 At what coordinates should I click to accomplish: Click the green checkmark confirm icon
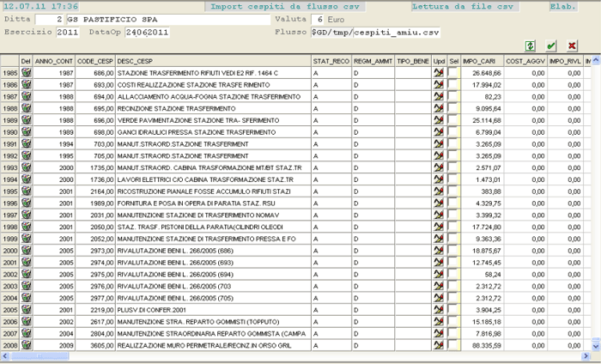pos(551,45)
